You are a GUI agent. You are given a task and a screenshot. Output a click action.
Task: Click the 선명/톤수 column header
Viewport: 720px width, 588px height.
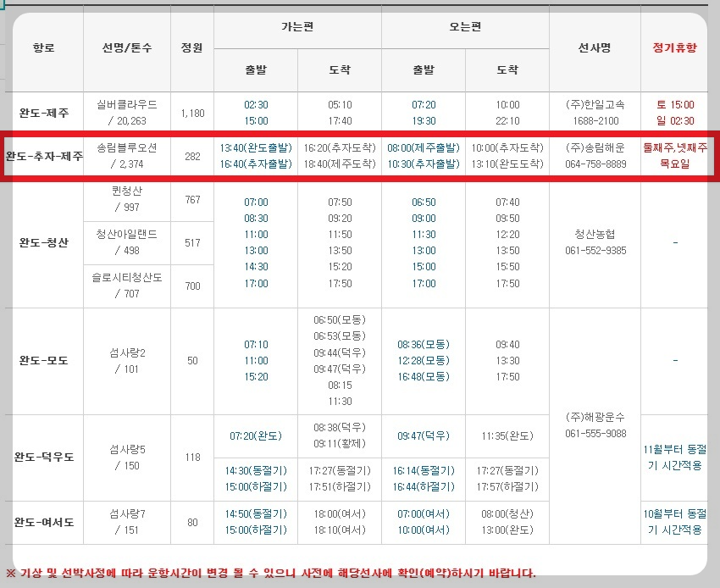pos(127,47)
